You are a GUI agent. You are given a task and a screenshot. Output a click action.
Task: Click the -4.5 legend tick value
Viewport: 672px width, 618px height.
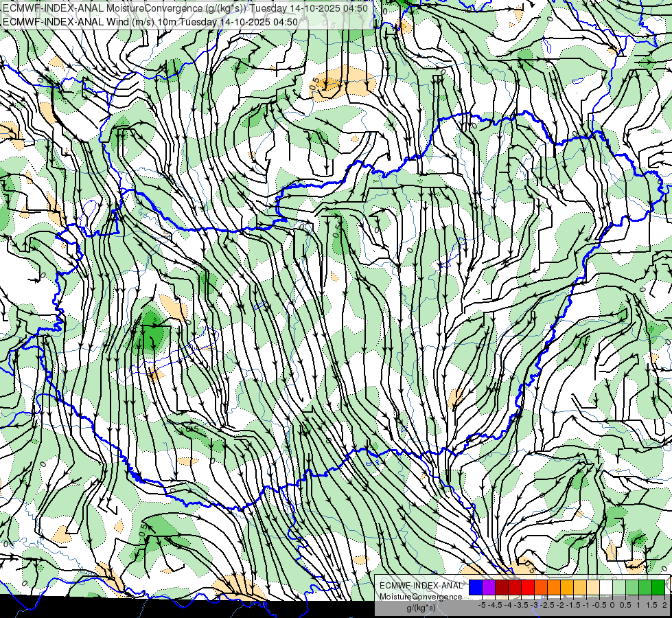pos(496,605)
